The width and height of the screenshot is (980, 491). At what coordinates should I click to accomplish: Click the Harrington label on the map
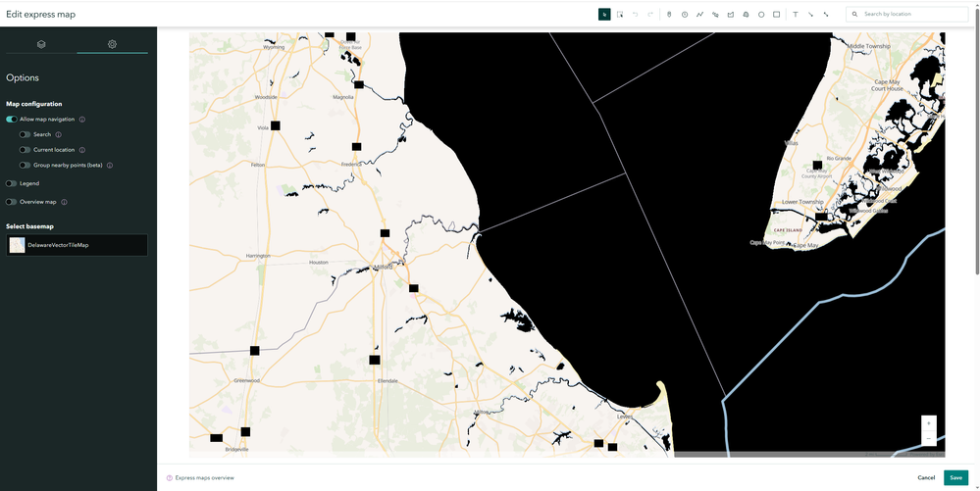coord(258,256)
